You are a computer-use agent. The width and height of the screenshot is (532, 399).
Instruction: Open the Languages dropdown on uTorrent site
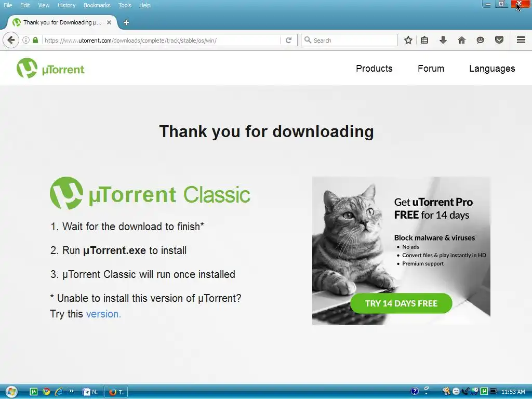pyautogui.click(x=492, y=69)
